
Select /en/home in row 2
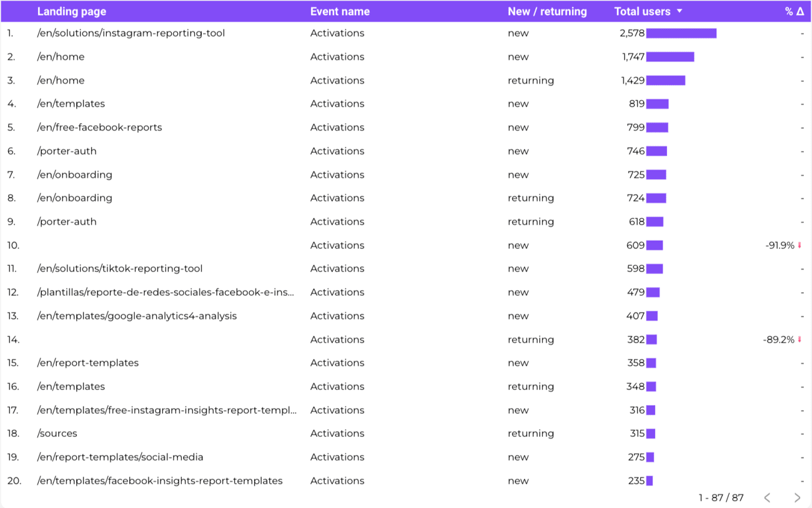coord(61,57)
